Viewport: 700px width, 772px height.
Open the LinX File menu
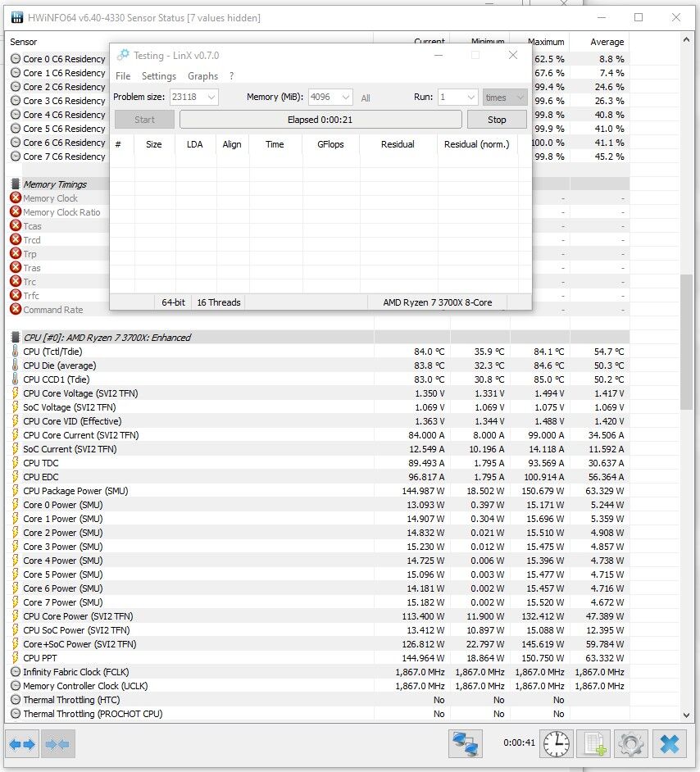click(123, 76)
